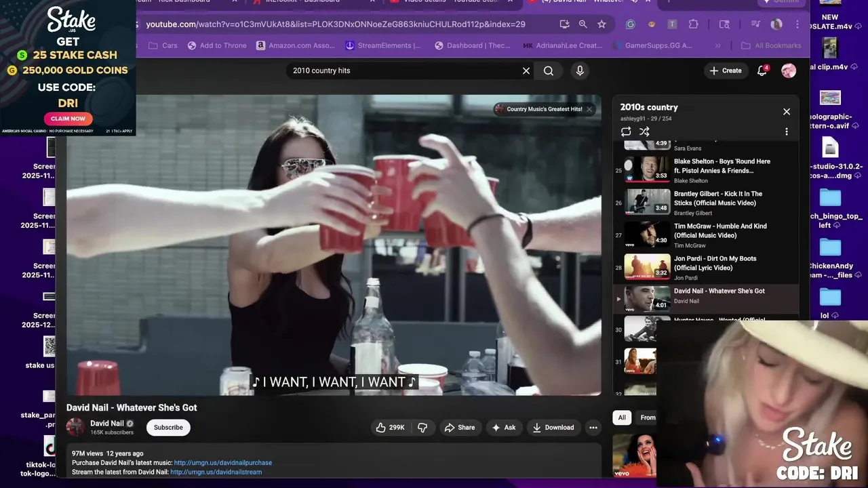Toggle shuffle for 2010s country playlist
Image resolution: width=868 pixels, height=488 pixels.
(644, 131)
